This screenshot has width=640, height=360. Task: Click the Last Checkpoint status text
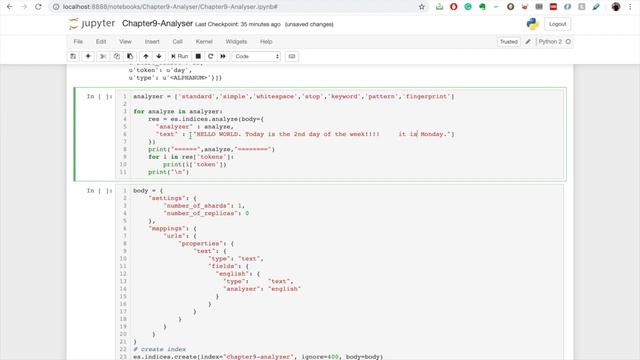(238, 24)
